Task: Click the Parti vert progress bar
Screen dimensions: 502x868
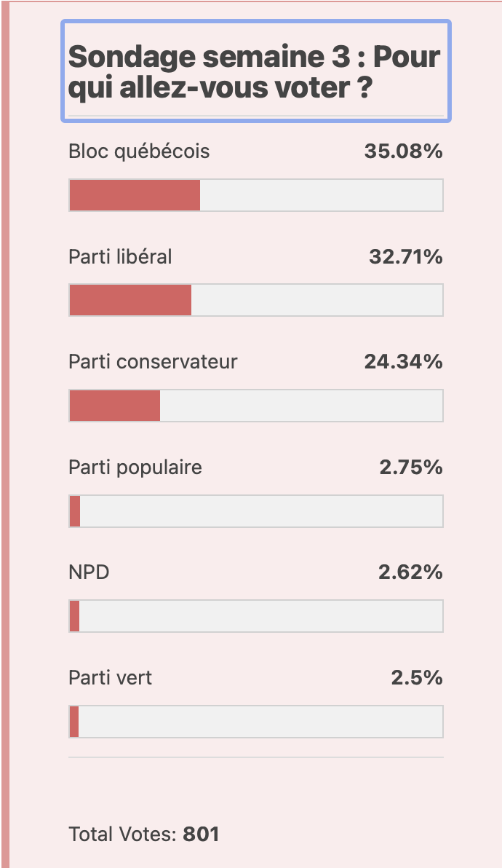Action: pos(256,722)
